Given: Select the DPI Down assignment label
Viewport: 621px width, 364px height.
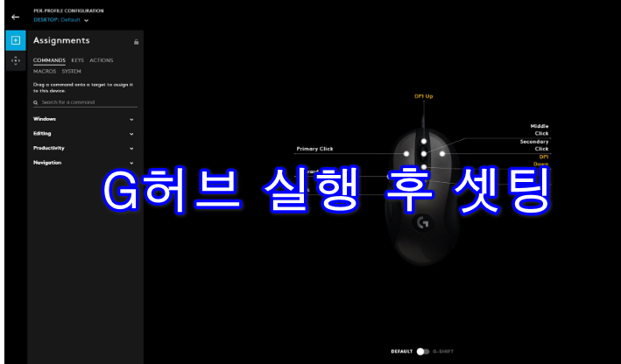Looking at the screenshot, I should pos(541,160).
